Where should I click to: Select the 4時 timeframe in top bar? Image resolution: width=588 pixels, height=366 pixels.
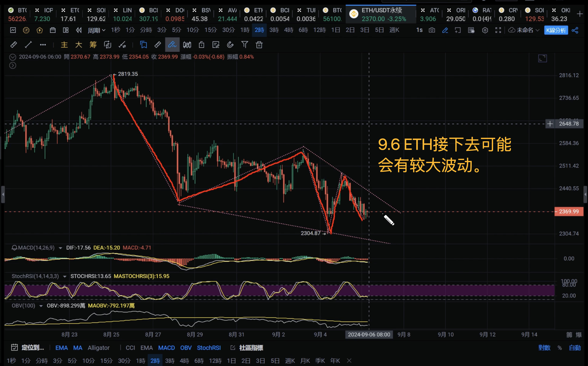point(289,30)
